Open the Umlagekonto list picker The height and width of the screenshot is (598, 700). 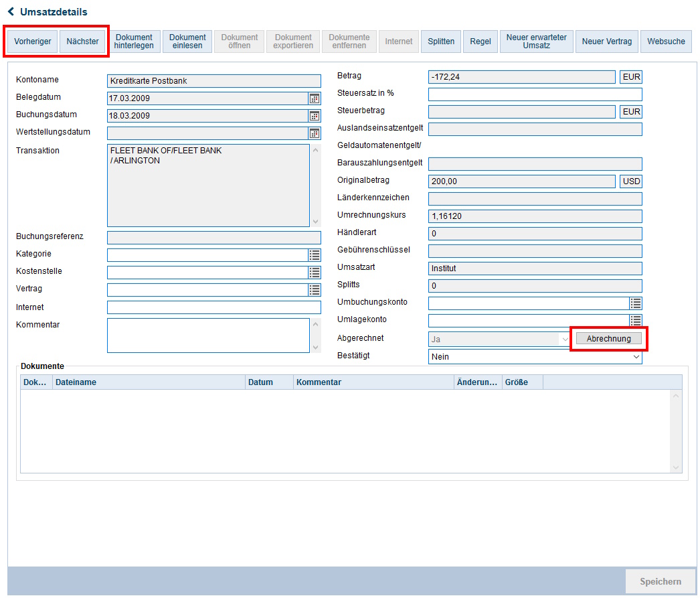point(636,321)
